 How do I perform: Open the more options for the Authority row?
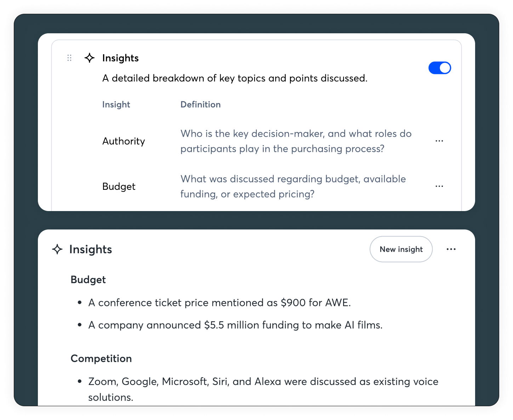pos(439,141)
